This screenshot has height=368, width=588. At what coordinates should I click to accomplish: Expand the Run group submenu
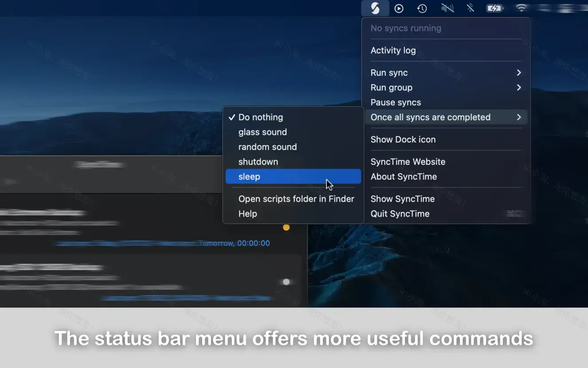[391, 87]
